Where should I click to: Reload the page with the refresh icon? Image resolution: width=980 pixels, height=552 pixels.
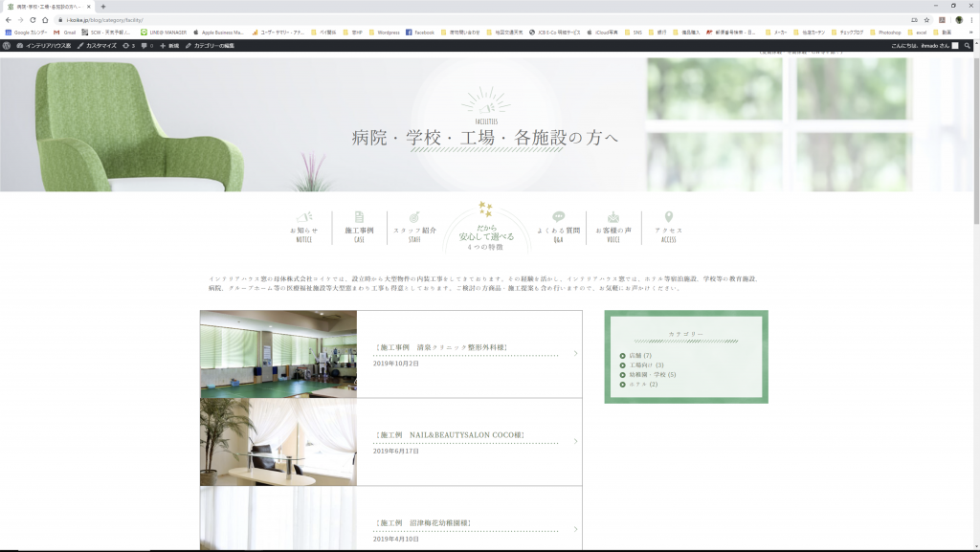coord(33,20)
